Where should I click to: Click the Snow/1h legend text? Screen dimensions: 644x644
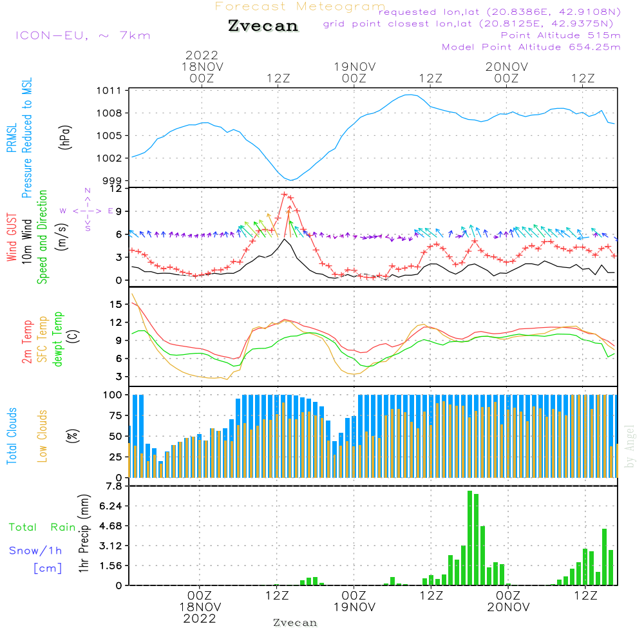pos(36,550)
